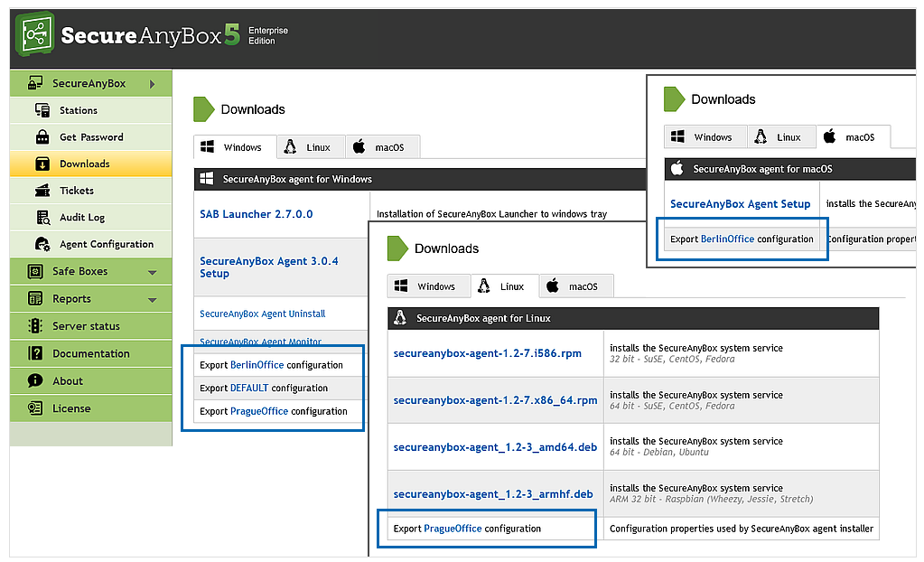Click Windows logo in agent for Windows header
This screenshot has width=924, height=562.
click(206, 179)
